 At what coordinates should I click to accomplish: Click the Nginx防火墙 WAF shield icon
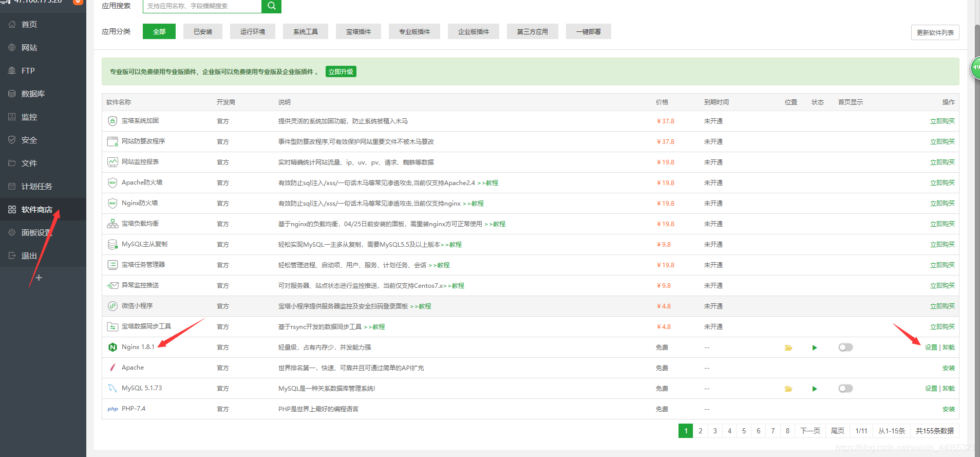tap(112, 203)
